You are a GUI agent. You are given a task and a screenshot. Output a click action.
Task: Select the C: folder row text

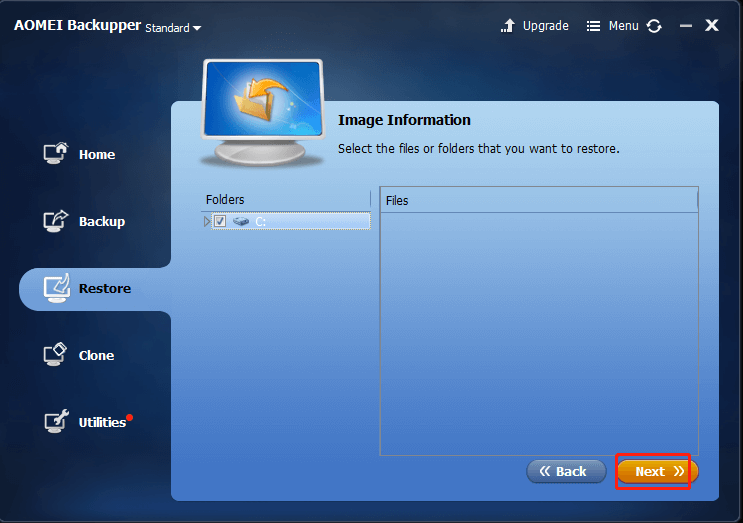(x=260, y=221)
